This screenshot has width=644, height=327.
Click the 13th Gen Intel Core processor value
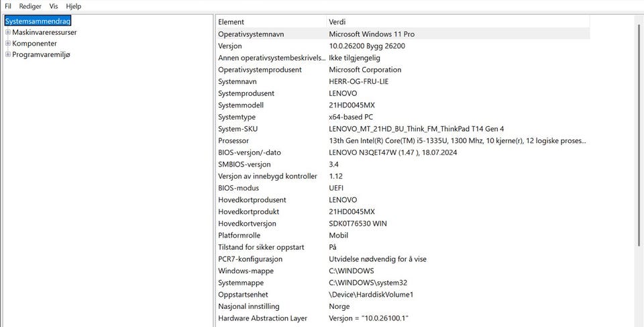coord(458,141)
